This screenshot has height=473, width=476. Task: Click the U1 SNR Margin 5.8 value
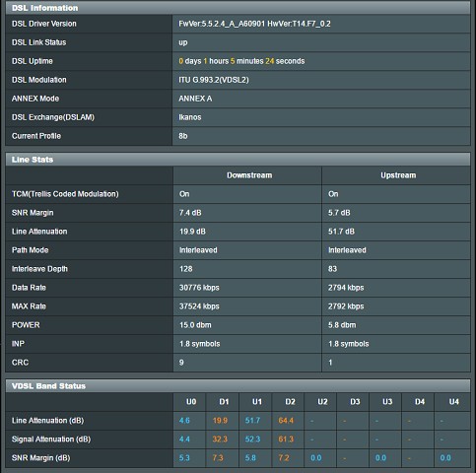(x=250, y=458)
